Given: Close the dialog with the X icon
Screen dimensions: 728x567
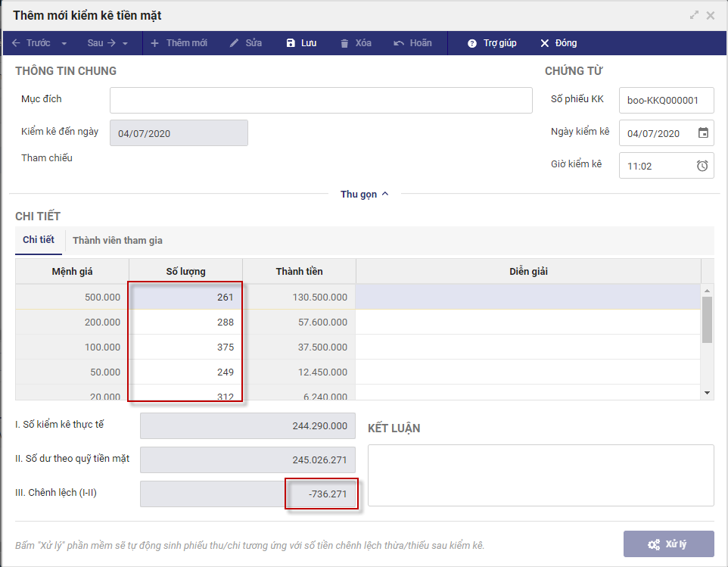Looking at the screenshot, I should coord(711,15).
